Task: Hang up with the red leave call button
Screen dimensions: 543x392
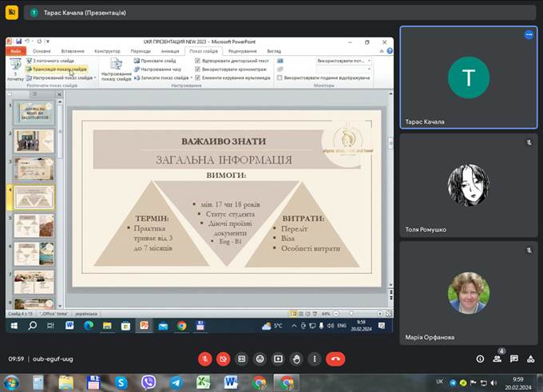Action: 335,359
